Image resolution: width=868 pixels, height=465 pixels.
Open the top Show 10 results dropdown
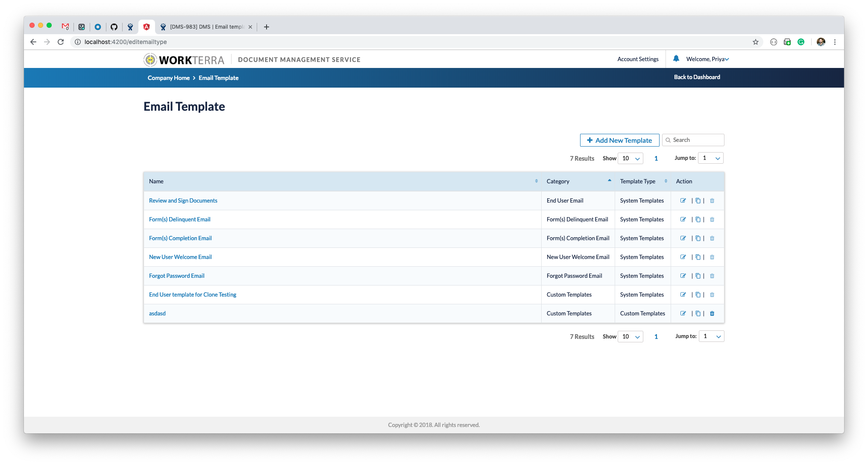point(630,158)
